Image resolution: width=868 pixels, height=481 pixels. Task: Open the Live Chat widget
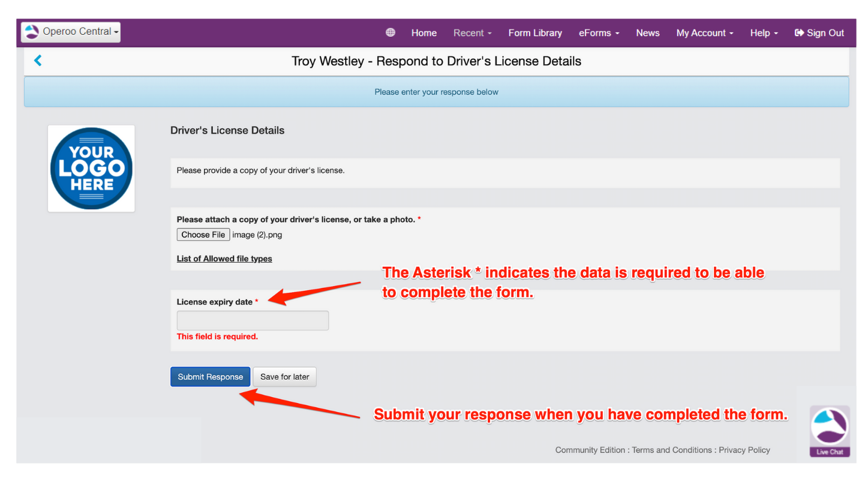830,431
